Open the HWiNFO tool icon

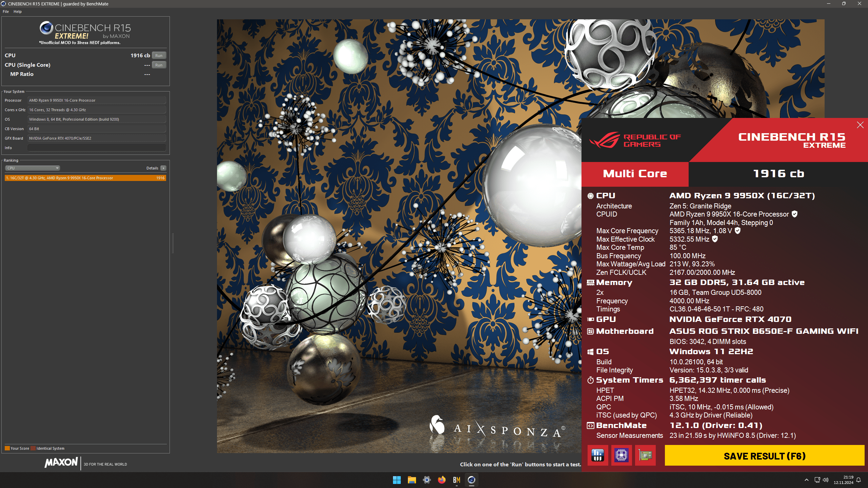point(597,455)
